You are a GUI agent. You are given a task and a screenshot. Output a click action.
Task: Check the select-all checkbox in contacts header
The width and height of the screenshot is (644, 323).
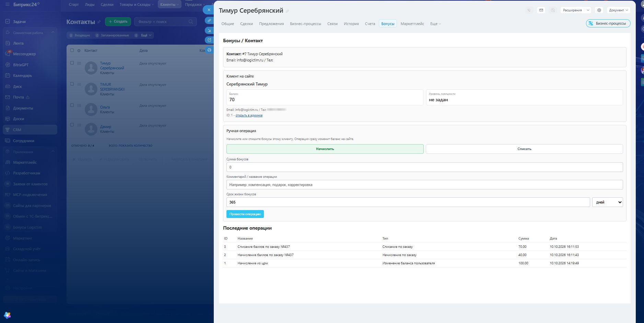(72, 50)
